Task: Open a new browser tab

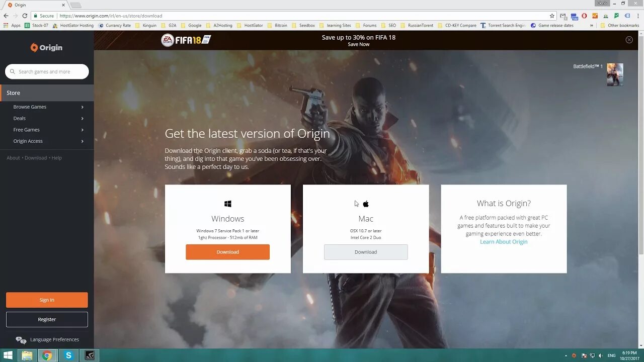Action: coord(75,5)
